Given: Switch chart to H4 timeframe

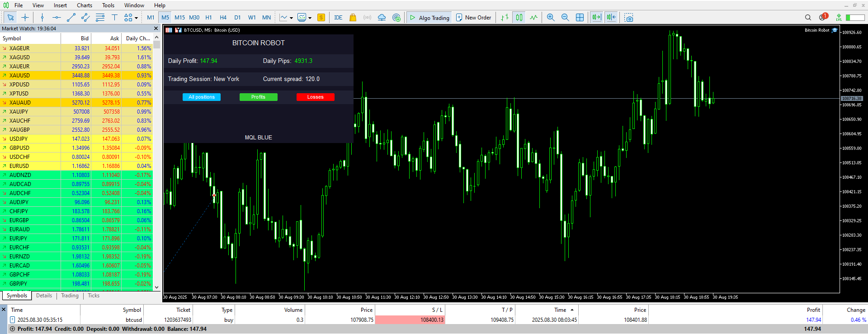Looking at the screenshot, I should (x=223, y=18).
